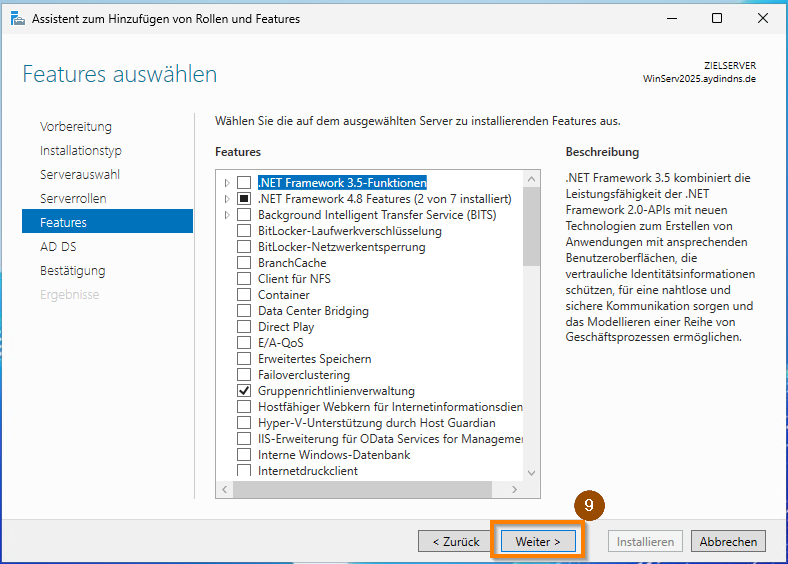The height and width of the screenshot is (564, 788).
Task: Check the Hostfähiger Webkern checkbox
Action: (244, 407)
